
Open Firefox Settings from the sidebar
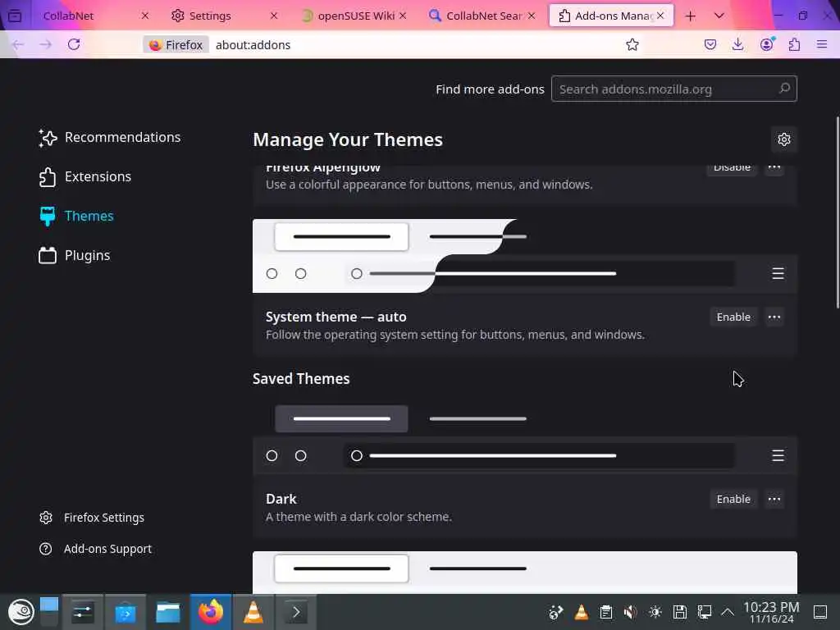tap(92, 518)
